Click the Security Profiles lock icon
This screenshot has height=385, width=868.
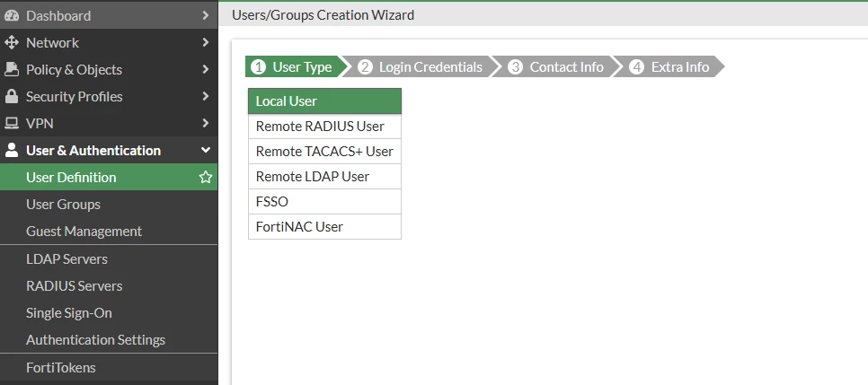(11, 96)
